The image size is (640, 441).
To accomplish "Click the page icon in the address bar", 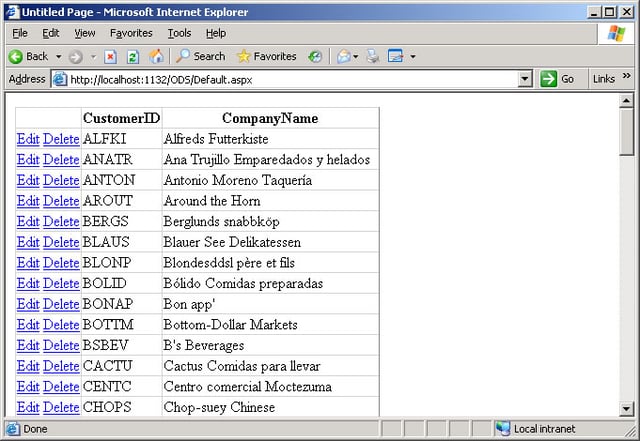I will pos(60,79).
